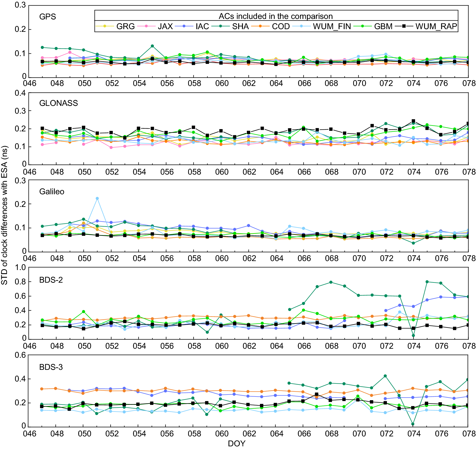Click the 0.4 y-axis tick of GLONASS panel
Viewport: 476px width, 449px height.
tap(20, 93)
